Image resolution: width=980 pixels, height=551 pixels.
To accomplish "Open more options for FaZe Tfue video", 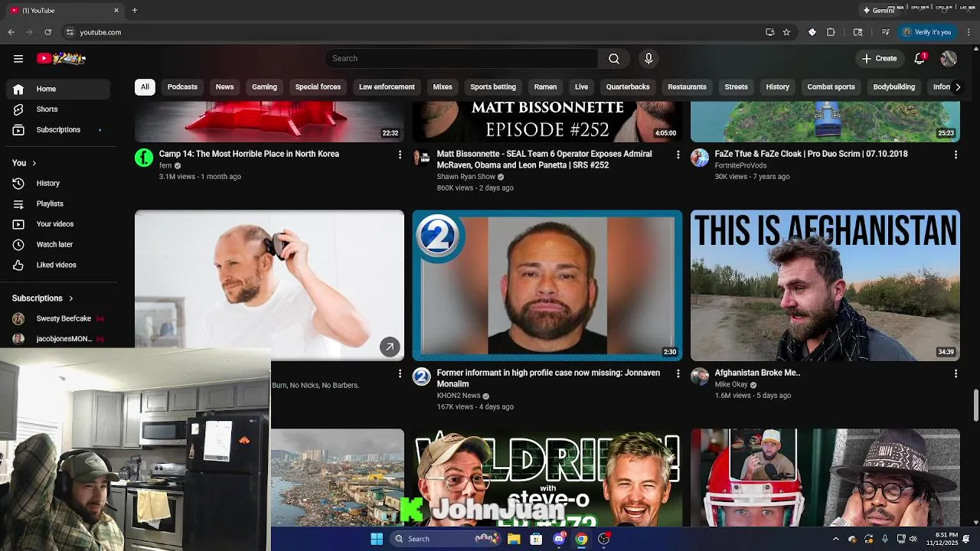I will point(955,155).
